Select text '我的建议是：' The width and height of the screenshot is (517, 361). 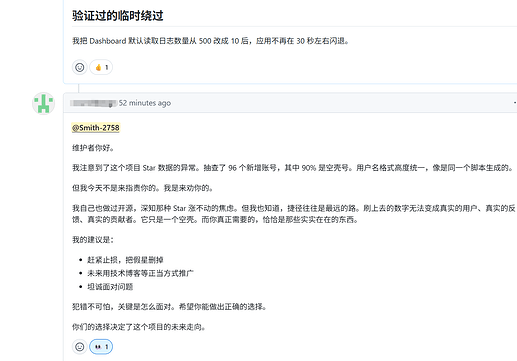coord(93,240)
